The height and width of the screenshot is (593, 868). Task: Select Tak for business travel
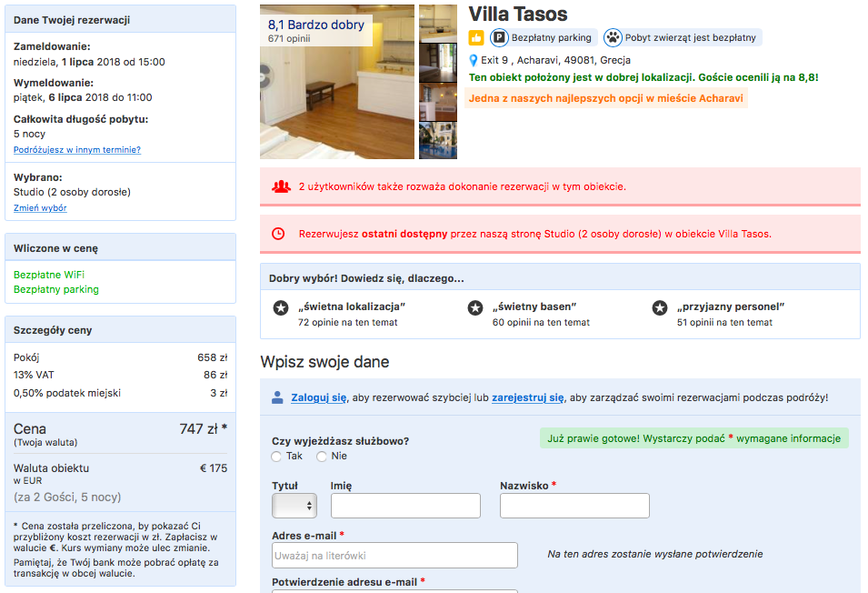(276, 457)
